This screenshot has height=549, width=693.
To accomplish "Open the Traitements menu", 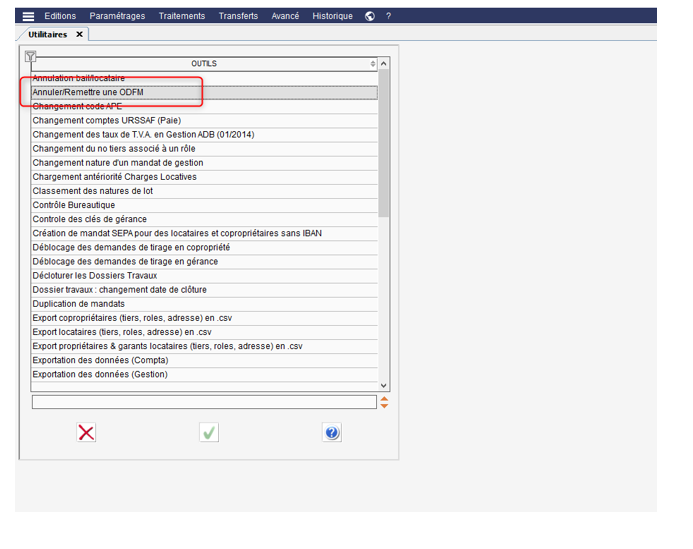I will tap(182, 16).
